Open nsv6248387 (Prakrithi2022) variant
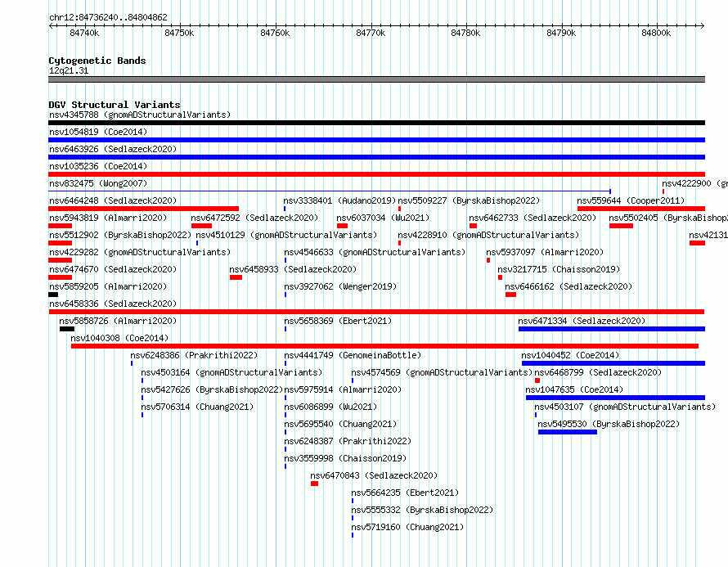Viewport: 728px width, 567px height. click(x=348, y=441)
